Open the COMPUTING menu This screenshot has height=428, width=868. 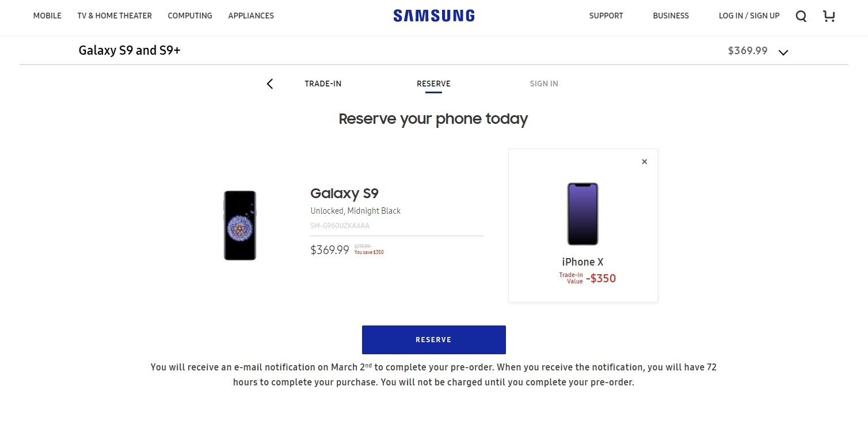[190, 16]
